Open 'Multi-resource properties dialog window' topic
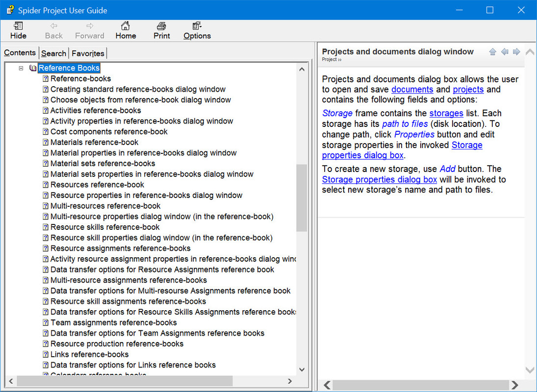The height and width of the screenshot is (392, 537). [162, 217]
